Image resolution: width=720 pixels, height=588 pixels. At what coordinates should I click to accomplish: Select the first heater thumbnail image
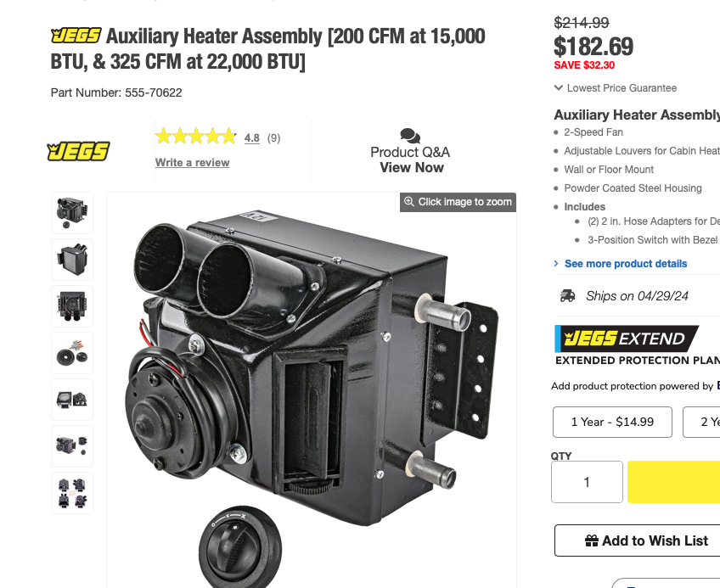[x=72, y=213]
